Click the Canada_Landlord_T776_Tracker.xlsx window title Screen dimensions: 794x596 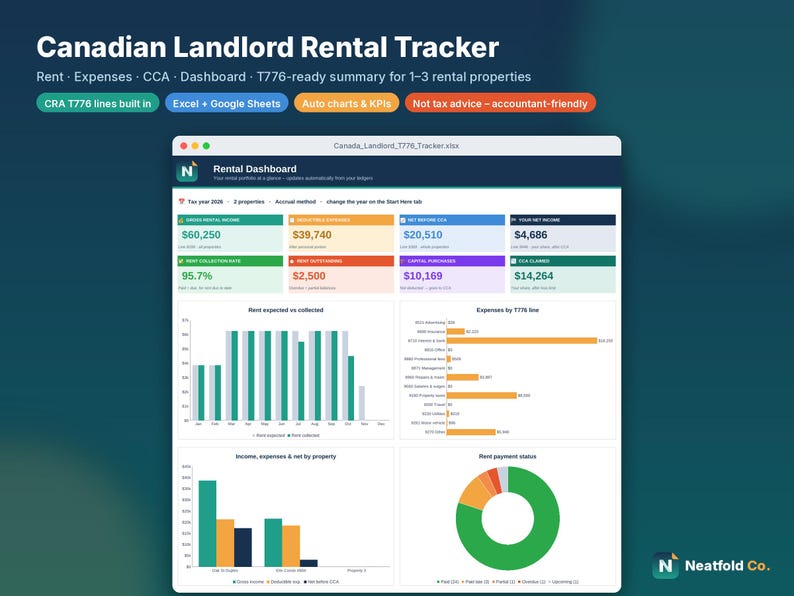click(396, 146)
